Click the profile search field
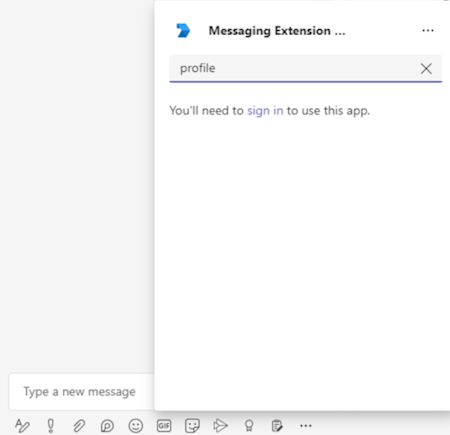 (306, 68)
